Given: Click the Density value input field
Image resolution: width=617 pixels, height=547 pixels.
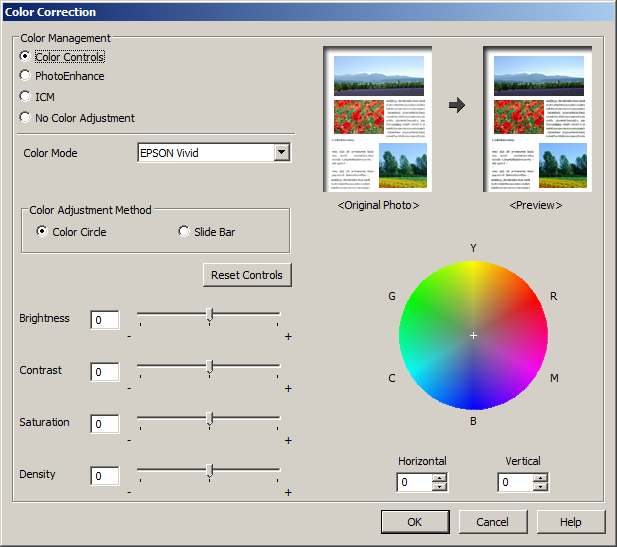Looking at the screenshot, I should tap(105, 476).
